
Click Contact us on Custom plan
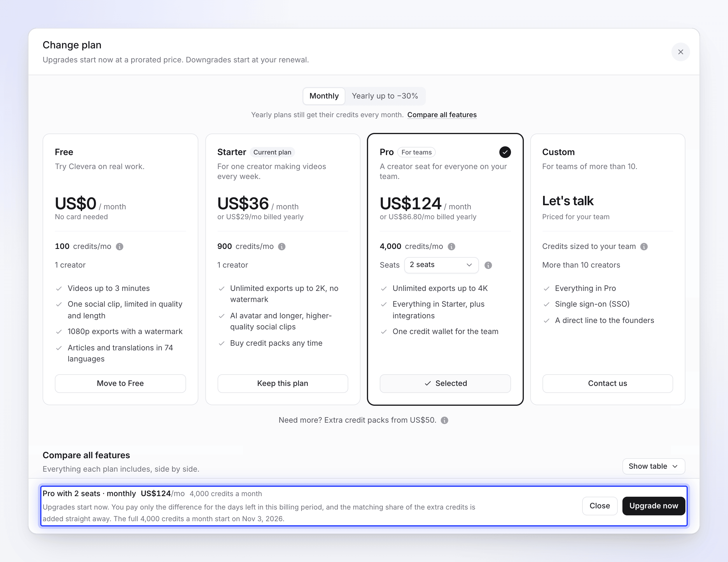tap(607, 383)
